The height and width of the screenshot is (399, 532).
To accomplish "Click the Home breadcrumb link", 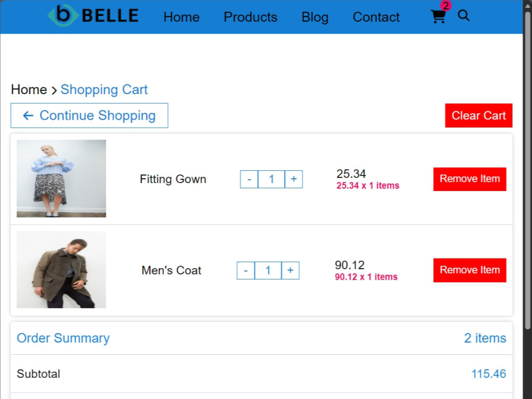I will coord(29,89).
